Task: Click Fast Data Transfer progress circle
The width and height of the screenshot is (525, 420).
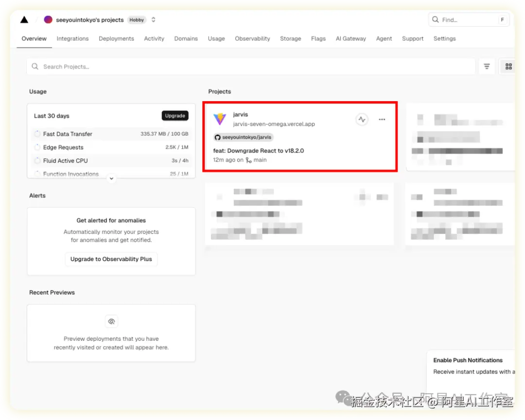Action: click(37, 134)
